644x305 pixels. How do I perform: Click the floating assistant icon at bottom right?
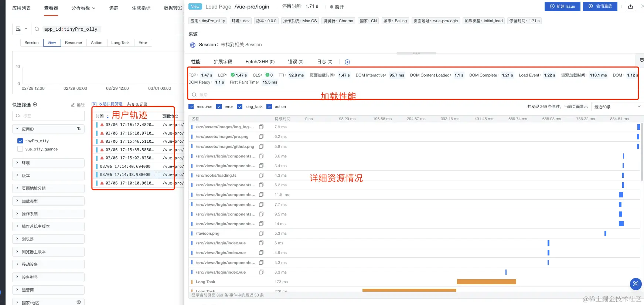(x=636, y=284)
